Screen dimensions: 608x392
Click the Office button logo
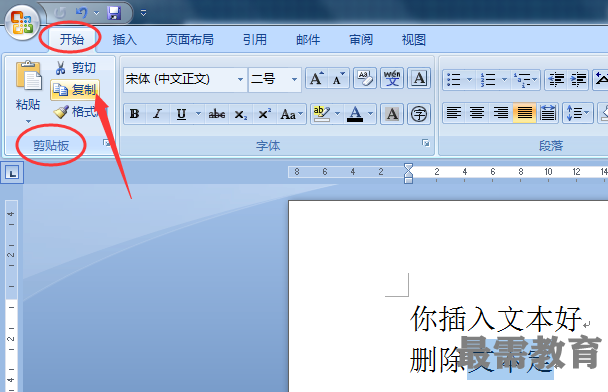tap(22, 22)
